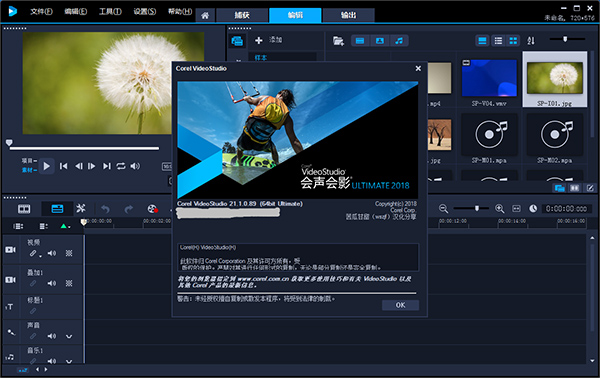This screenshot has height=378, width=600.
Task: Open preview volume control
Action: click(x=135, y=166)
